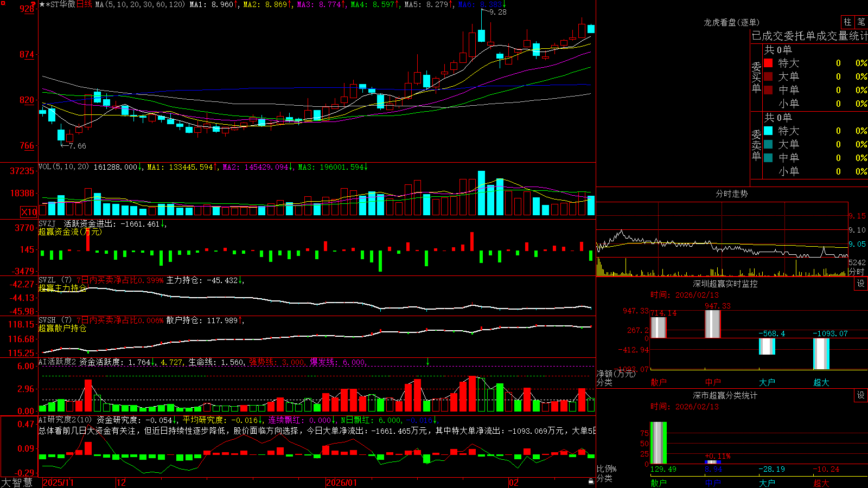
Task: Click the 日线 period label
Action: (x=84, y=4)
